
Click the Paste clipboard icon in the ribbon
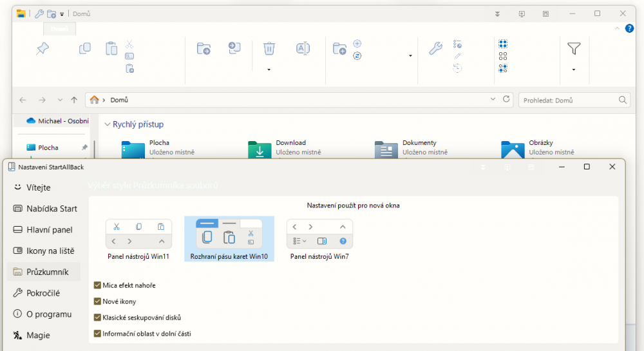[111, 48]
